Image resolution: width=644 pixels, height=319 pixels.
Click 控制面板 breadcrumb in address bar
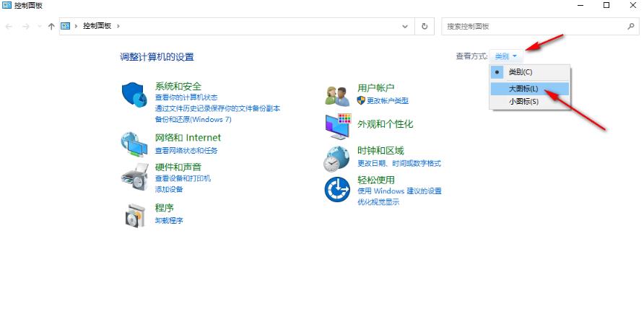[97, 26]
